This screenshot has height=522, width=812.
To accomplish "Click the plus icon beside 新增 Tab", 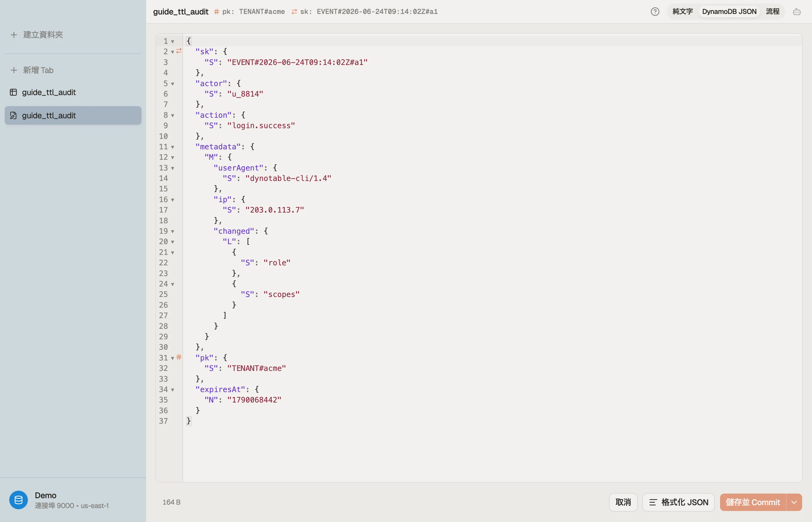I will [x=14, y=70].
